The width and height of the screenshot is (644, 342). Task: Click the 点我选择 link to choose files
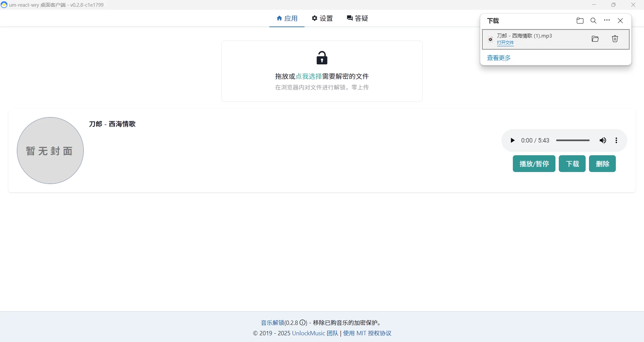pos(309,76)
